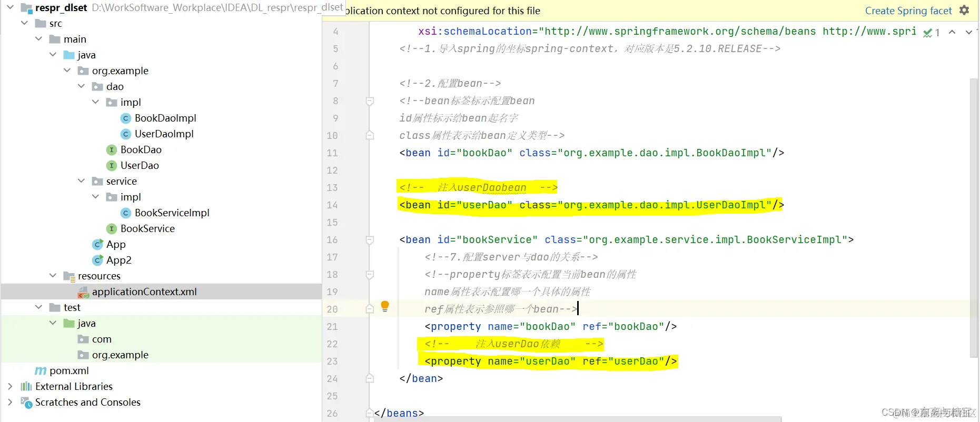This screenshot has height=422, width=980.
Task: Select UserDaoImpl in project tree
Action: click(164, 134)
